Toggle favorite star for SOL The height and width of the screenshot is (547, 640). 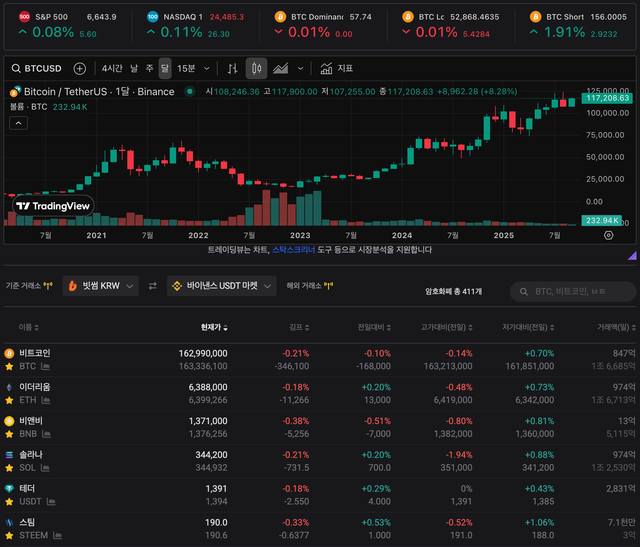point(9,467)
